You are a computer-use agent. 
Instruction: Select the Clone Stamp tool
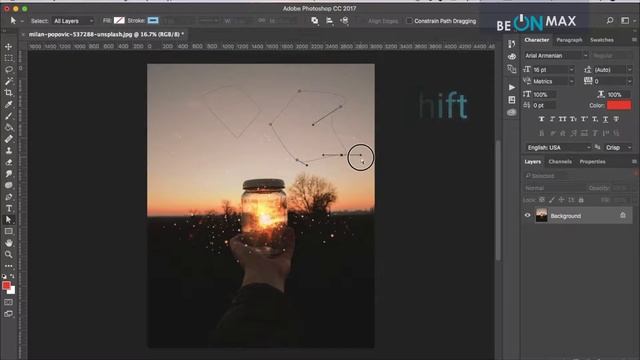pyautogui.click(x=8, y=151)
